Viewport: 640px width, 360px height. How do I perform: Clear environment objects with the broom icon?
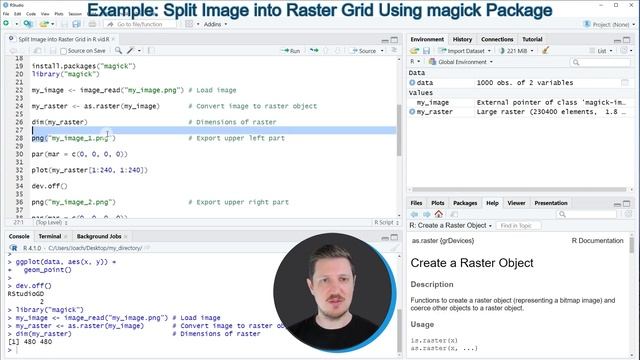pyautogui.click(x=545, y=51)
